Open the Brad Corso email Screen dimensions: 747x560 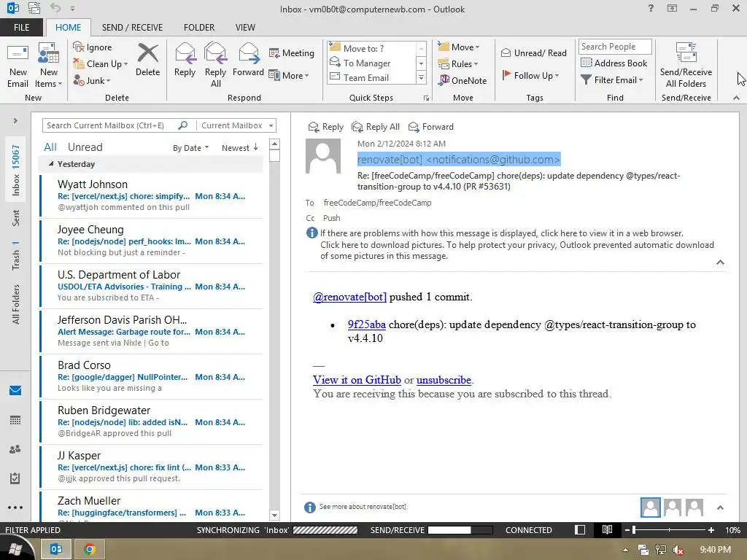(x=152, y=377)
